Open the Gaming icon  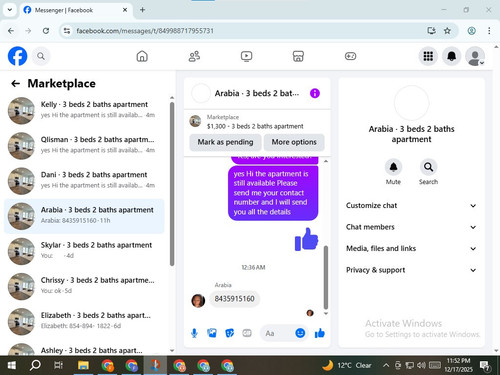(350, 56)
